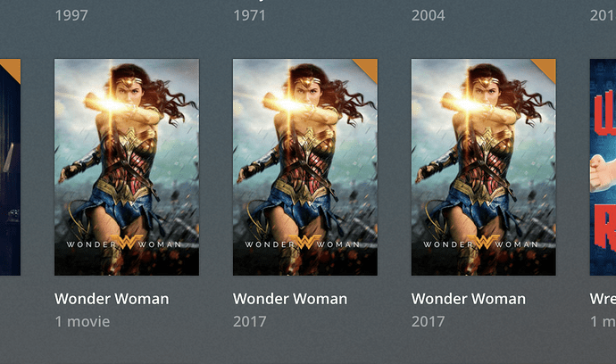616x364 pixels.
Task: Click the 1971 year label in the top row
Action: point(249,15)
